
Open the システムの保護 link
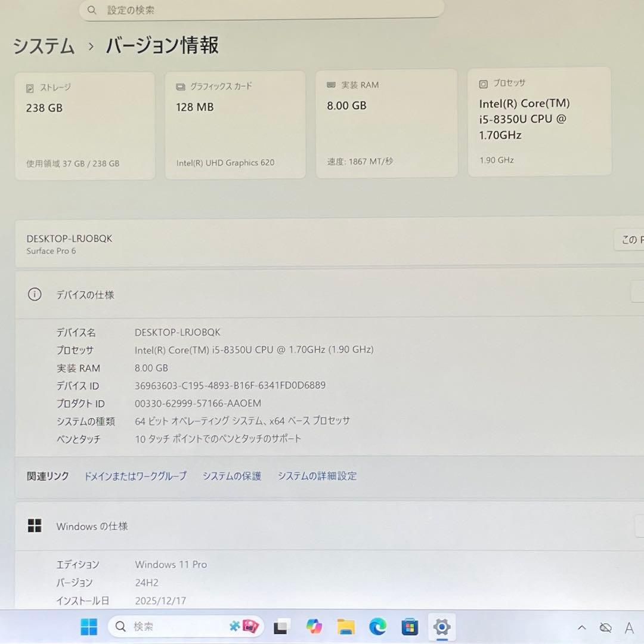pyautogui.click(x=231, y=476)
